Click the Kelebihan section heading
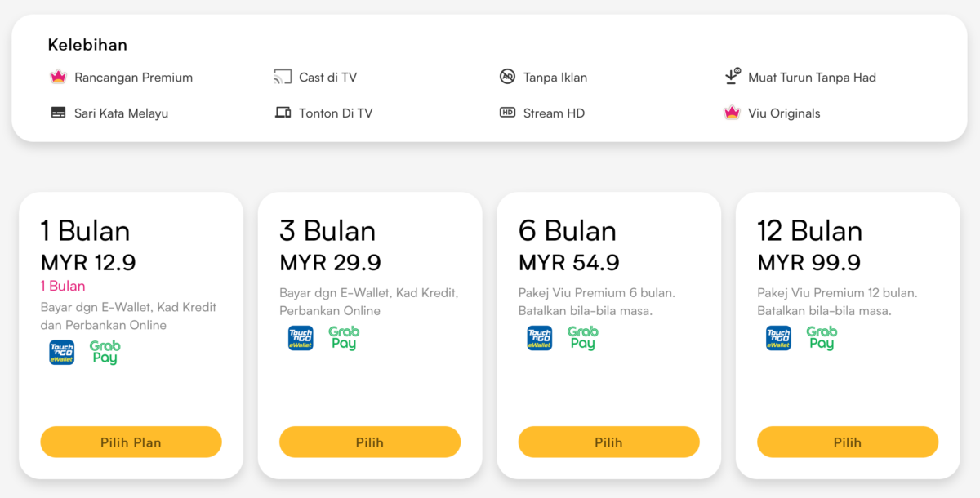The width and height of the screenshot is (980, 498). pos(87,45)
